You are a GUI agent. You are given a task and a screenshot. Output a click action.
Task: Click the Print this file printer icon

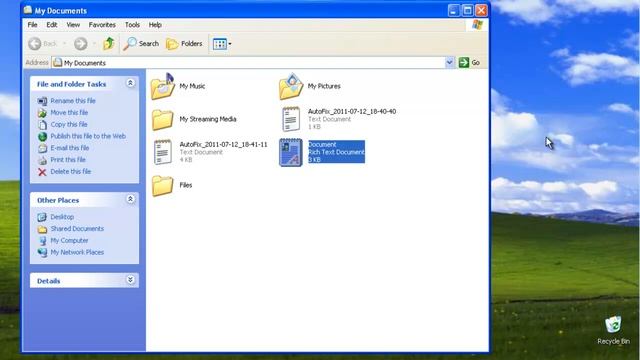coord(42,160)
